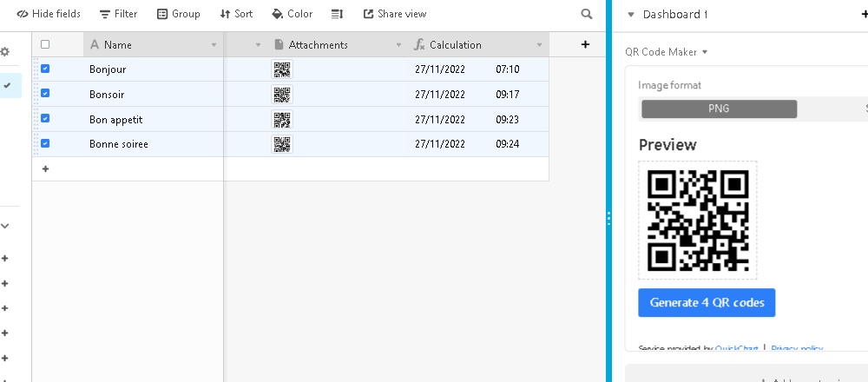This screenshot has height=382, width=868.
Task: Open the settings gear in the left sidebar
Action: pos(5,51)
